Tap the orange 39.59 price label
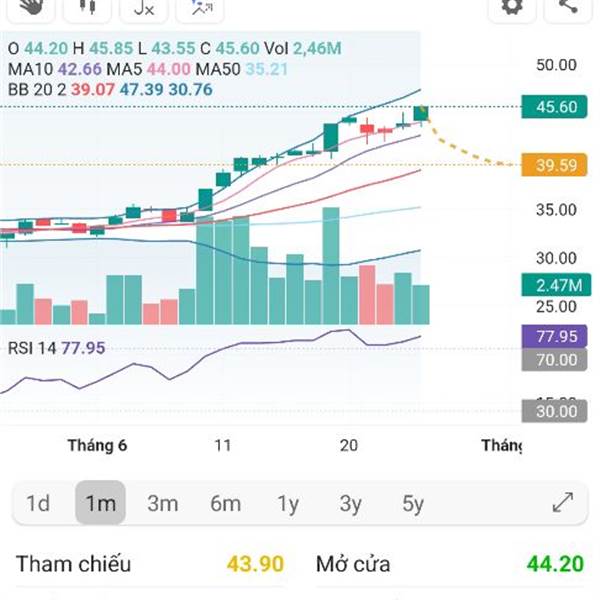The height and width of the screenshot is (600, 600). pos(554,165)
